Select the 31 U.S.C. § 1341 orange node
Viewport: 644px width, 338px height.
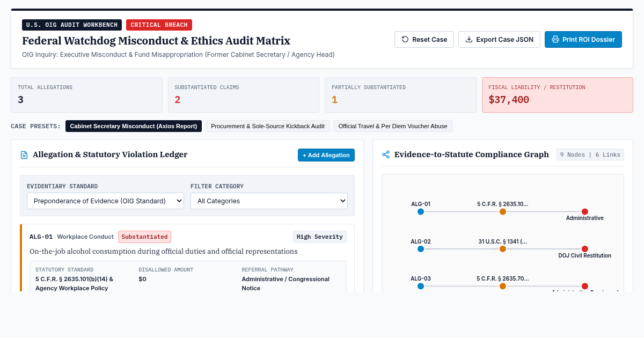503,249
